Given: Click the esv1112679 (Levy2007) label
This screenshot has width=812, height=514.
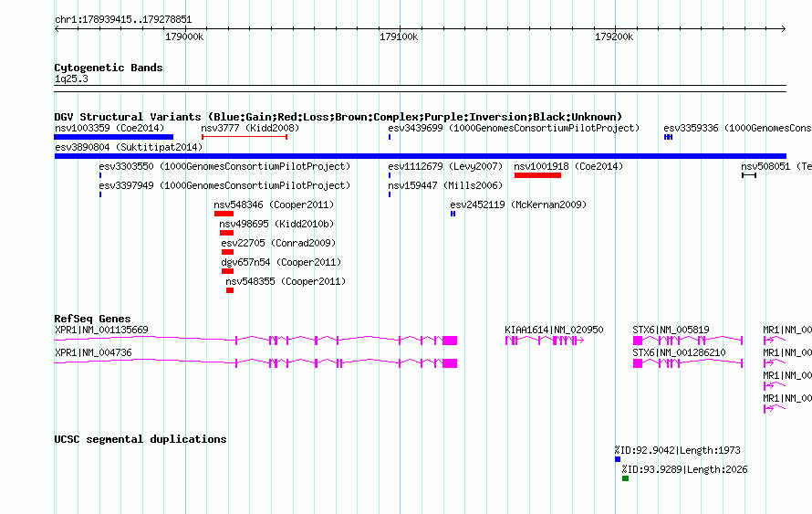Looking at the screenshot, I should (x=445, y=166).
